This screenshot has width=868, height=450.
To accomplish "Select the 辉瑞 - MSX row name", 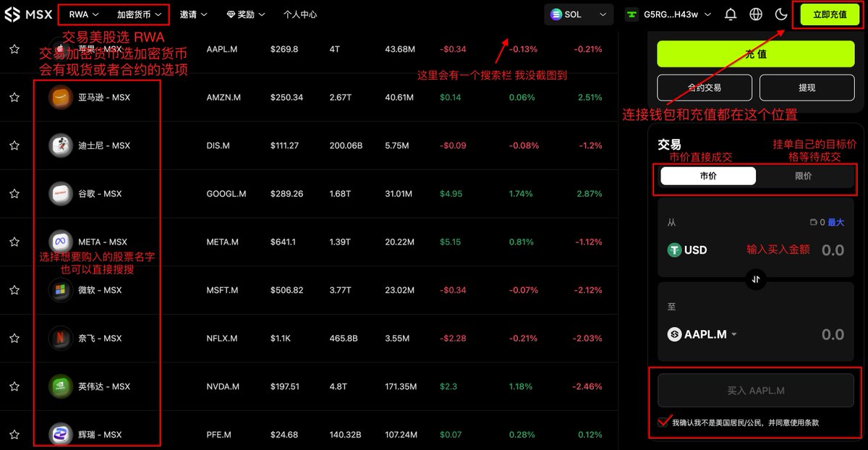I will 100,435.
